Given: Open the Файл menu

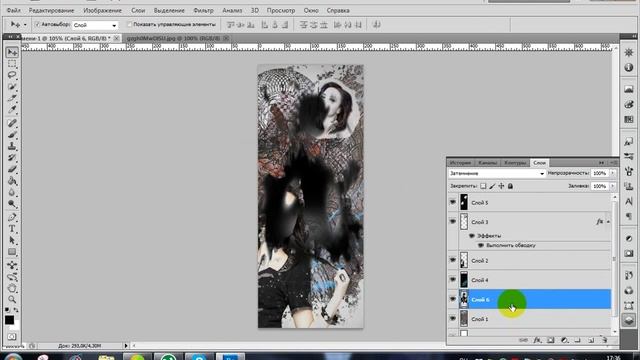Looking at the screenshot, I should 13,10.
